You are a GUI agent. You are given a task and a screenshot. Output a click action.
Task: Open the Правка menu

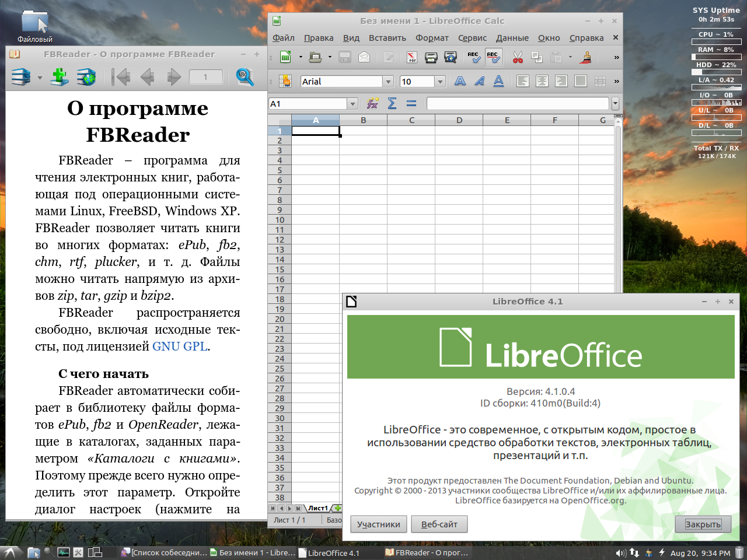pyautogui.click(x=319, y=38)
